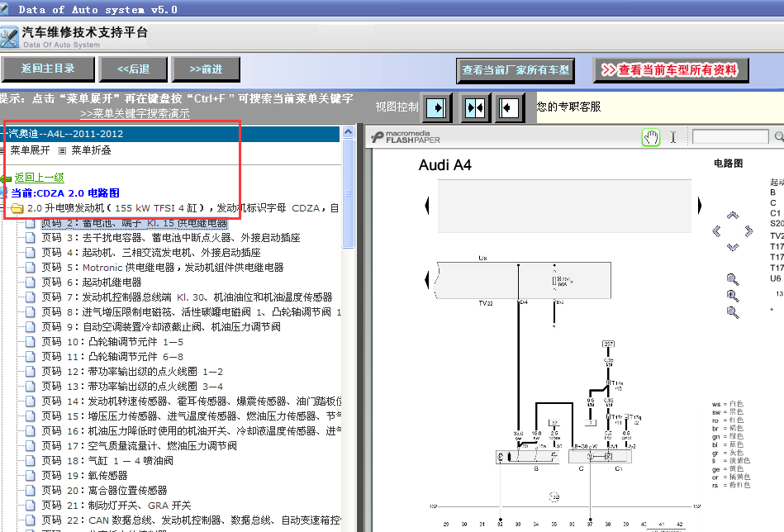Viewport: 784px width, 532px height.
Task: Go back with the <<后退 button
Action: coord(133,69)
